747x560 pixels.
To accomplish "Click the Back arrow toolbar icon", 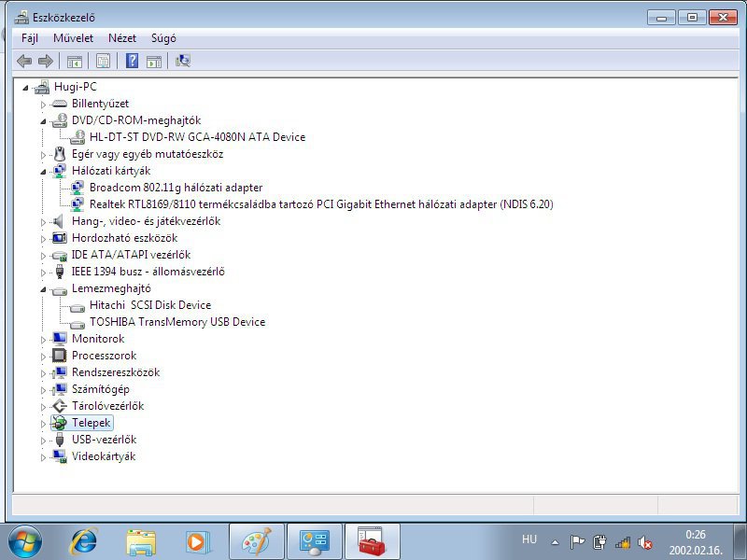I will [x=24, y=61].
